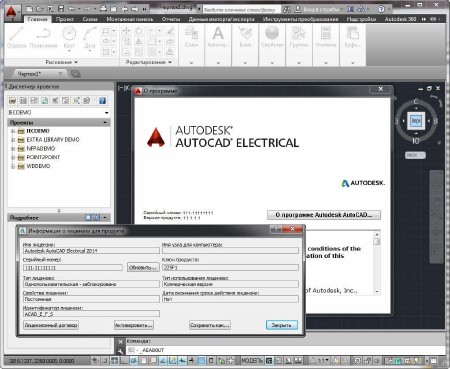Switch to the Монтажная панель ribbon tab
The width and height of the screenshot is (450, 369).
pyautogui.click(x=130, y=19)
